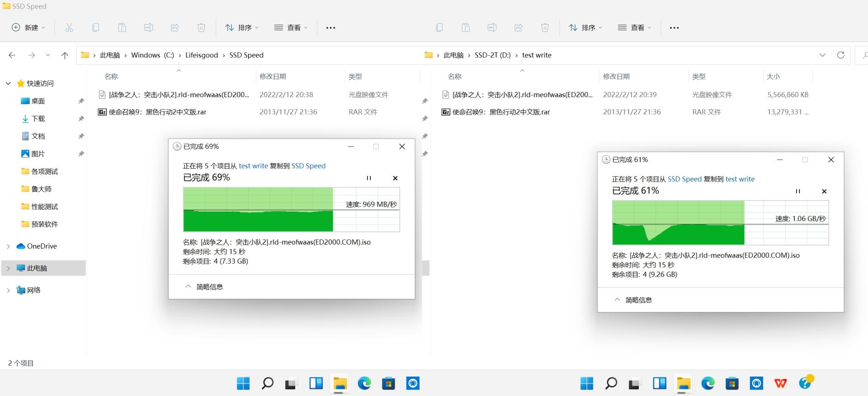The height and width of the screenshot is (396, 868).
Task: Click the Rename icon in right toolbar
Action: pos(492,28)
